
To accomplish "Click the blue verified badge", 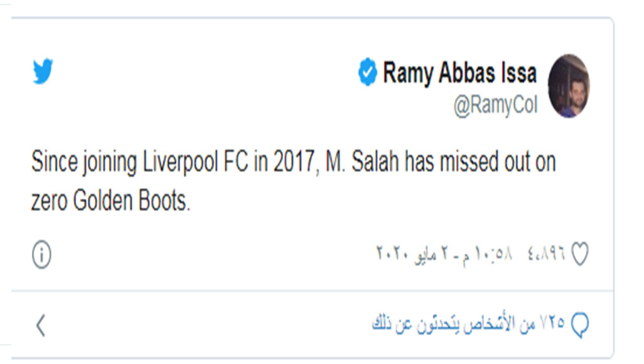I will [x=367, y=72].
